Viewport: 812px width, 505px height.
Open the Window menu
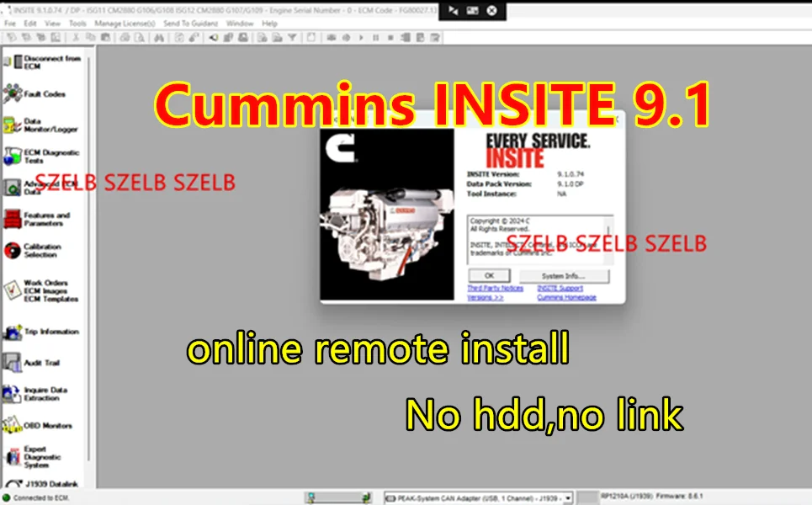coord(240,24)
